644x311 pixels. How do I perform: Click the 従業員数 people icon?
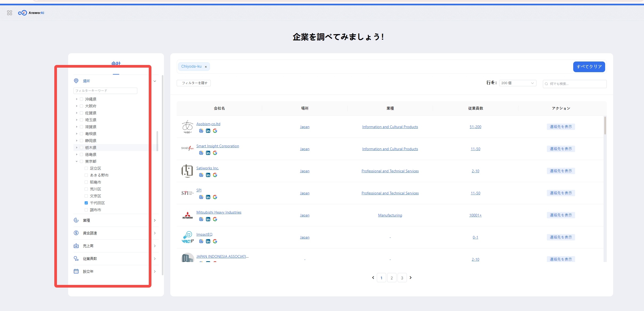click(76, 259)
